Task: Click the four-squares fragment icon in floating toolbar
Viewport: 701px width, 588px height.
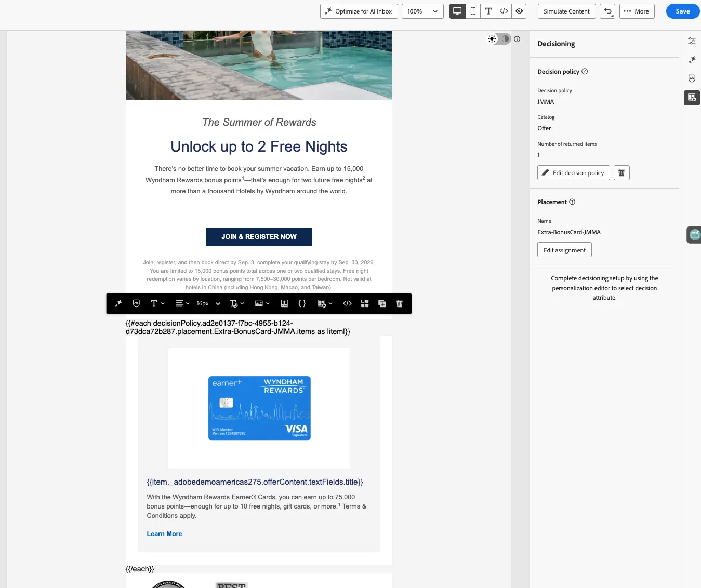Action: (365, 303)
